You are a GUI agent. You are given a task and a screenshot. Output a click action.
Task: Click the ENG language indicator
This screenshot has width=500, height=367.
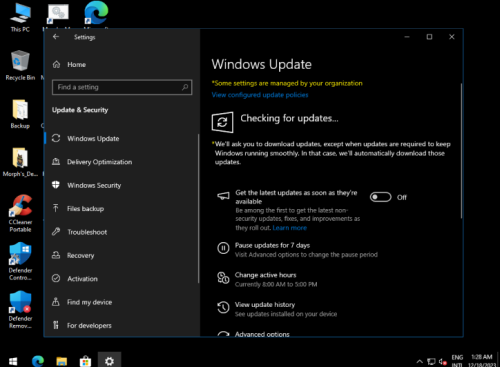coord(457,361)
